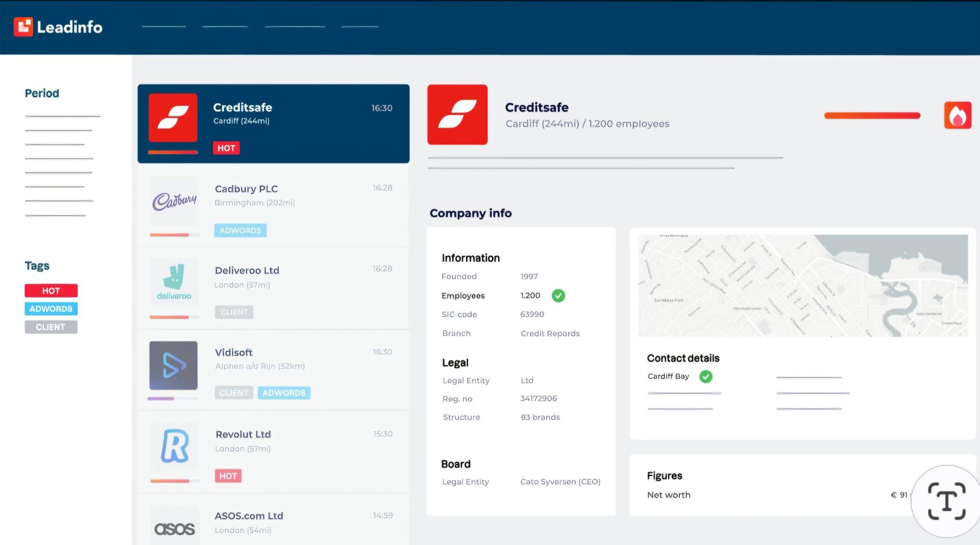Click the Cadbury logo
This screenshot has width=980, height=545.
point(174,201)
